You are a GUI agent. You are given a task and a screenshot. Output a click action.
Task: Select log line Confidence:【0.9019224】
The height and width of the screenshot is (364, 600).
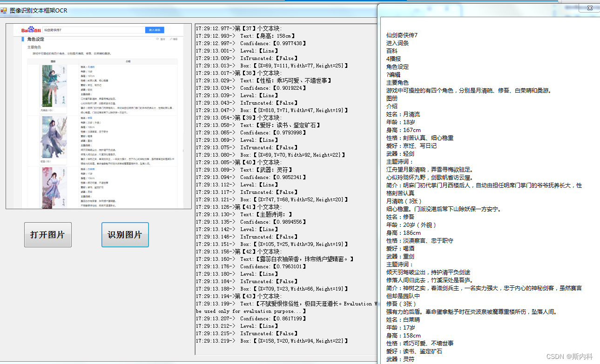251,88
